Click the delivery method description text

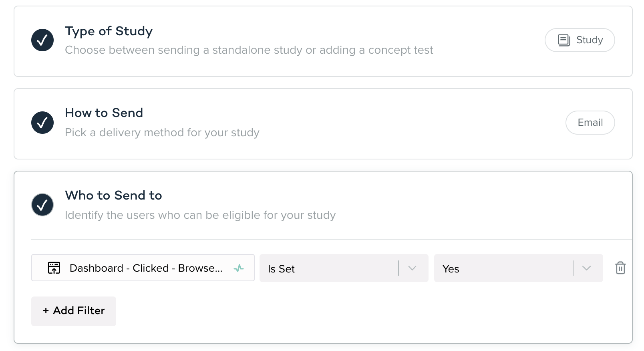tap(162, 133)
